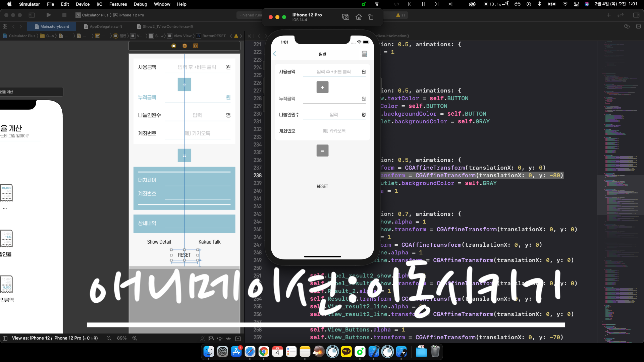
Task: Open the Debug menu
Action: coord(140,4)
